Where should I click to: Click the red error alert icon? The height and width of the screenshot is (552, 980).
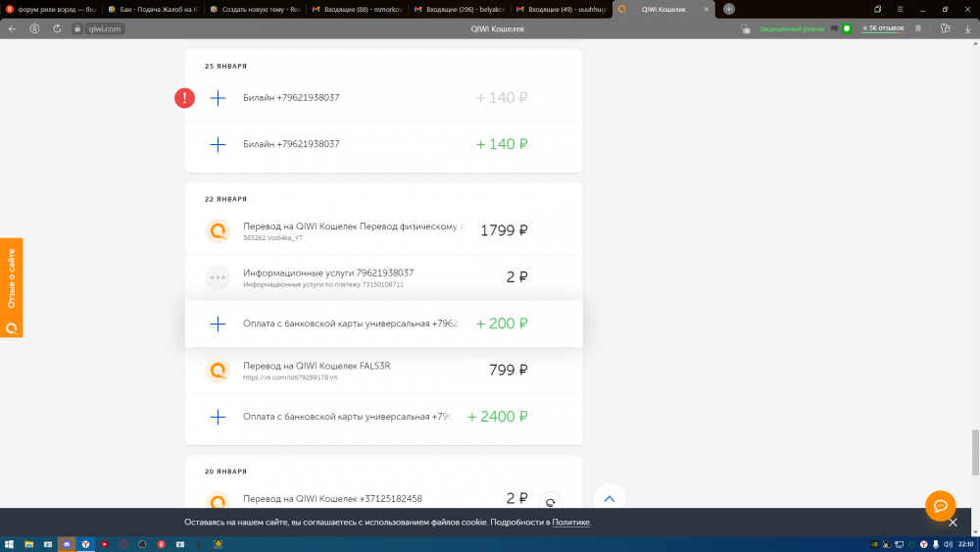pos(184,98)
